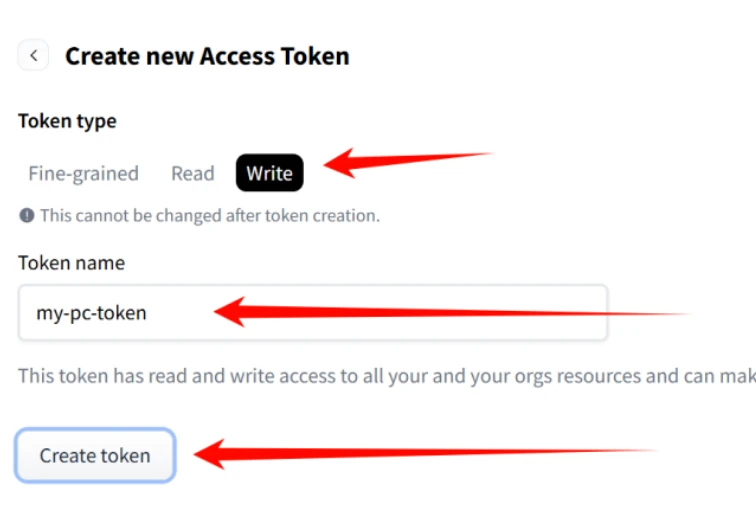Click the 'Token type' label

pos(67,121)
